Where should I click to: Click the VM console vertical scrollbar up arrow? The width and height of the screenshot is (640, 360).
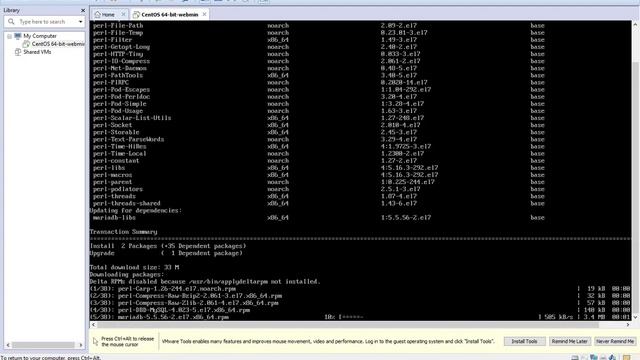635,24
